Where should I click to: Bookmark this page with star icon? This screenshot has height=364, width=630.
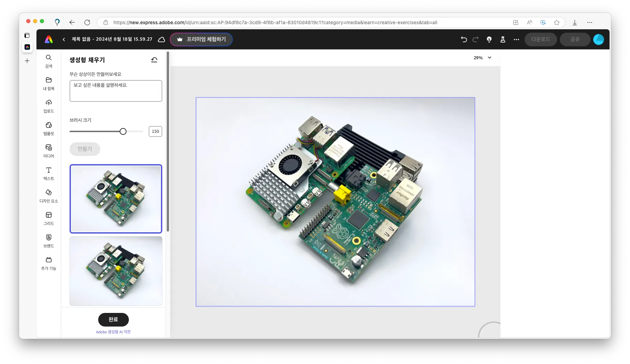[x=557, y=22]
